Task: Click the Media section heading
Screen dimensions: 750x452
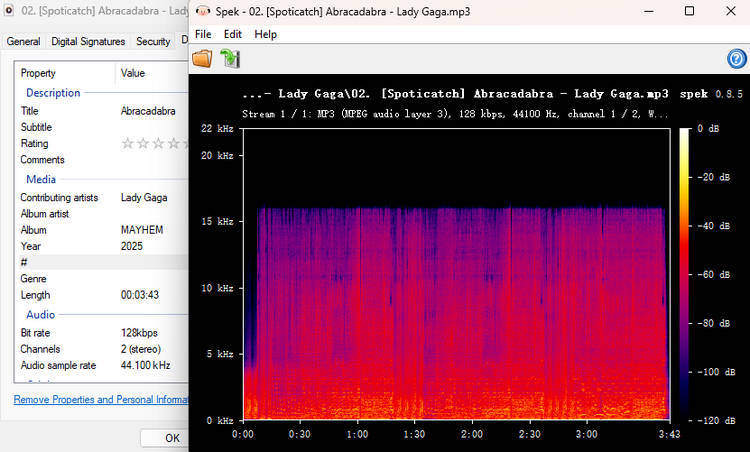Action: coord(41,179)
